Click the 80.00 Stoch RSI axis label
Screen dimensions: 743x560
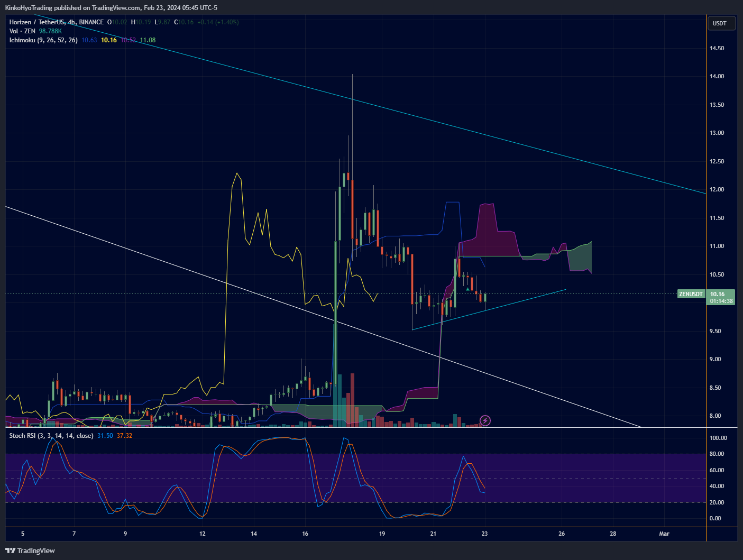click(717, 454)
